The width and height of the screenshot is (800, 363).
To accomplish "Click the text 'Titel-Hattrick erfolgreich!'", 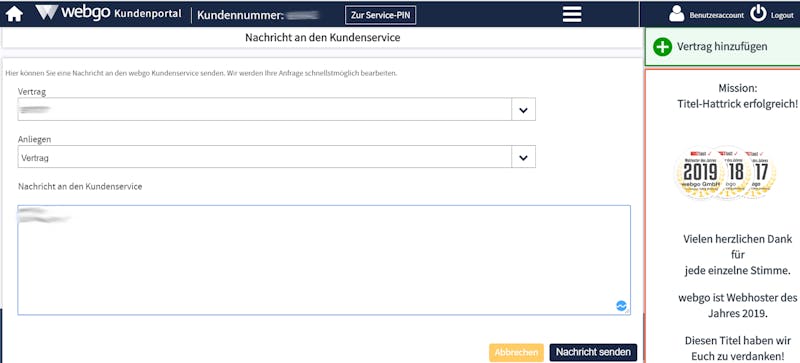I will [737, 104].
